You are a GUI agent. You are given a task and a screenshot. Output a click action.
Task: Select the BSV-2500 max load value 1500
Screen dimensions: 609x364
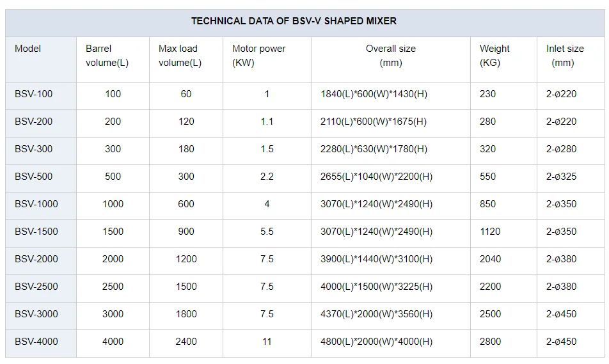[x=186, y=287]
